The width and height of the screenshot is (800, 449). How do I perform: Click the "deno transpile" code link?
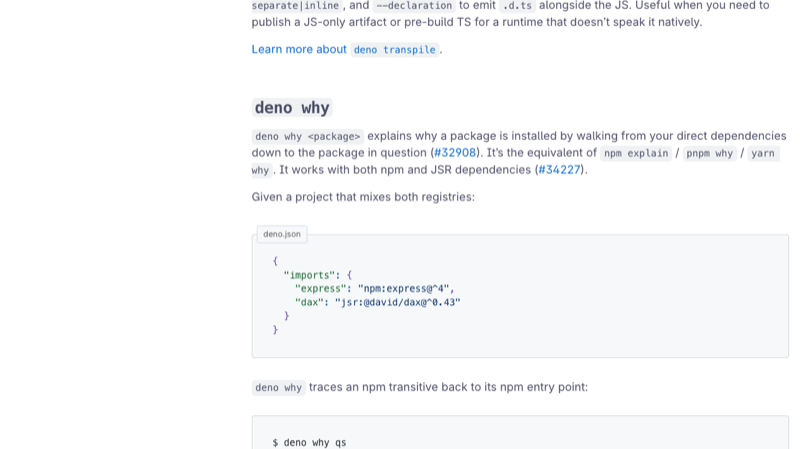(x=395, y=50)
